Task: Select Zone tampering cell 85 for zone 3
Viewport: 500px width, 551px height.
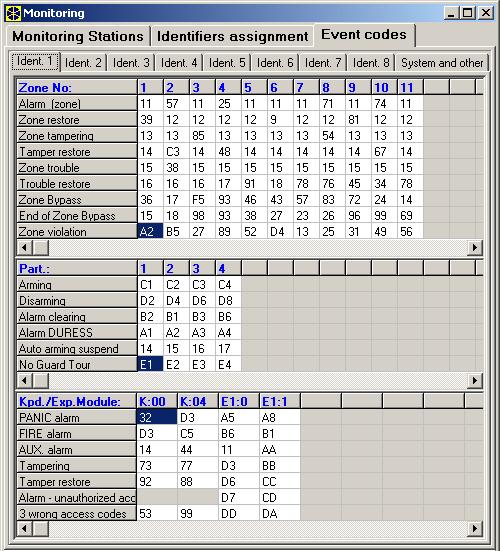Action: [202, 135]
